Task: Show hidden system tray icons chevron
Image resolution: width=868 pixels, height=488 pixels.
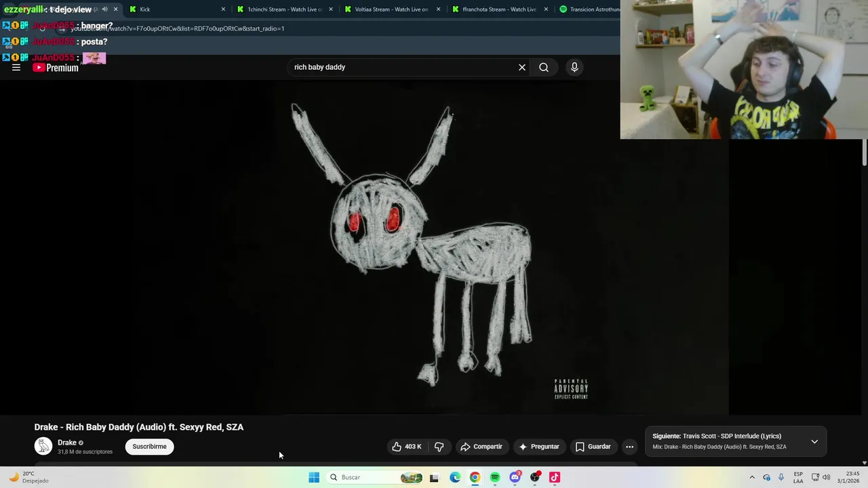Action: [x=752, y=477]
